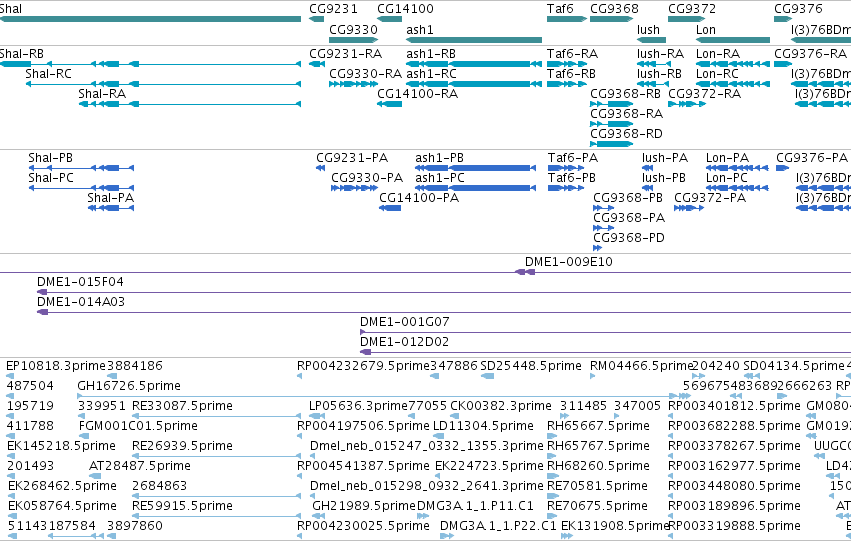Screen dimensions: 851x541
Task: Select EST FGM001C01.5prime label
Action: (138, 427)
